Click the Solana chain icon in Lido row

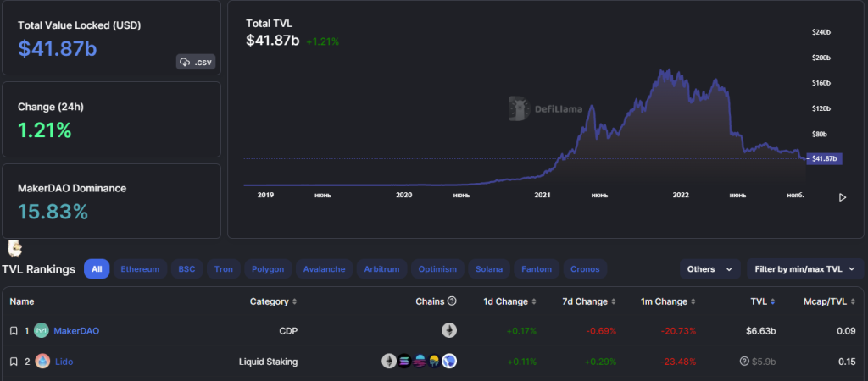click(404, 362)
